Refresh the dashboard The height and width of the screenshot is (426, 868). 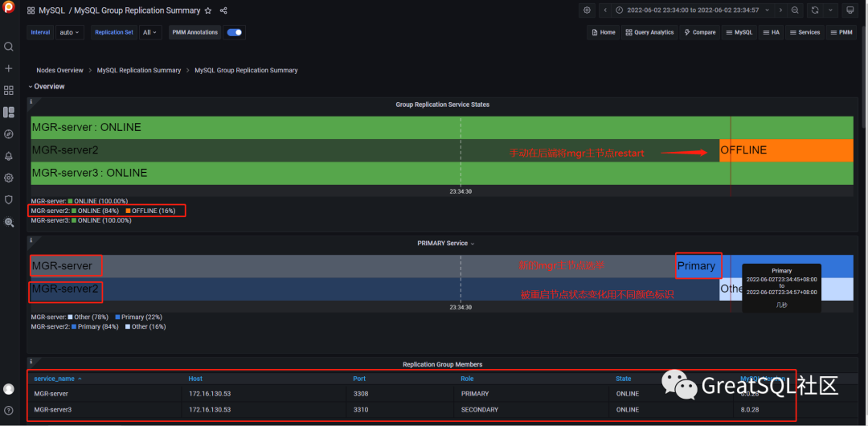pos(815,10)
